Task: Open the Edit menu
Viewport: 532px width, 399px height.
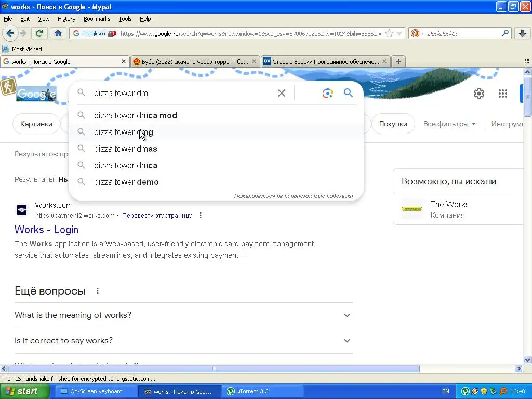Action: 25,19
